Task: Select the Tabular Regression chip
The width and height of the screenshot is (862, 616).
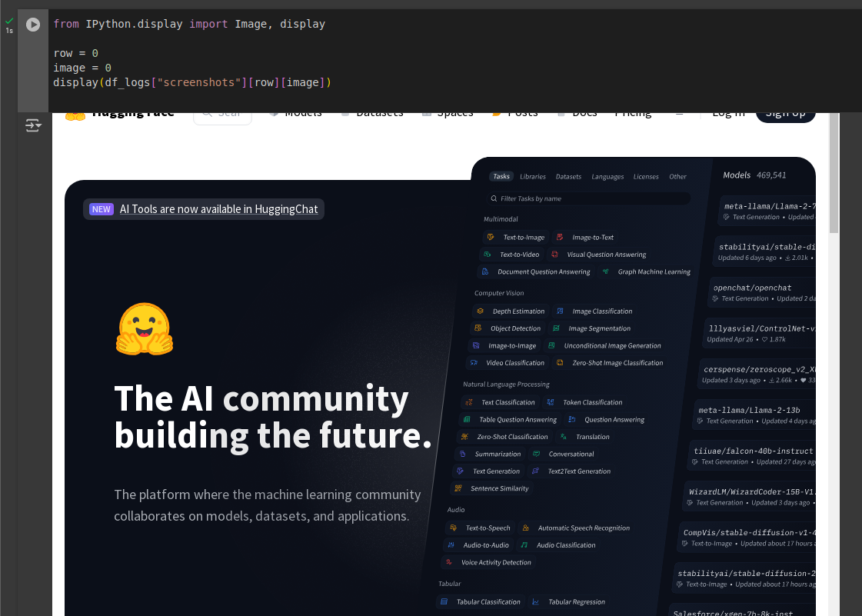Action: [x=568, y=601]
